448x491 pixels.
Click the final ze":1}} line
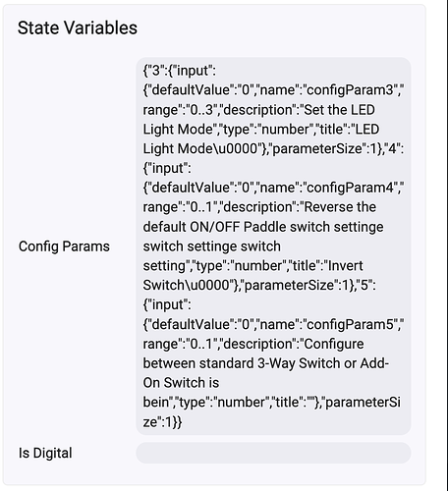point(162,422)
